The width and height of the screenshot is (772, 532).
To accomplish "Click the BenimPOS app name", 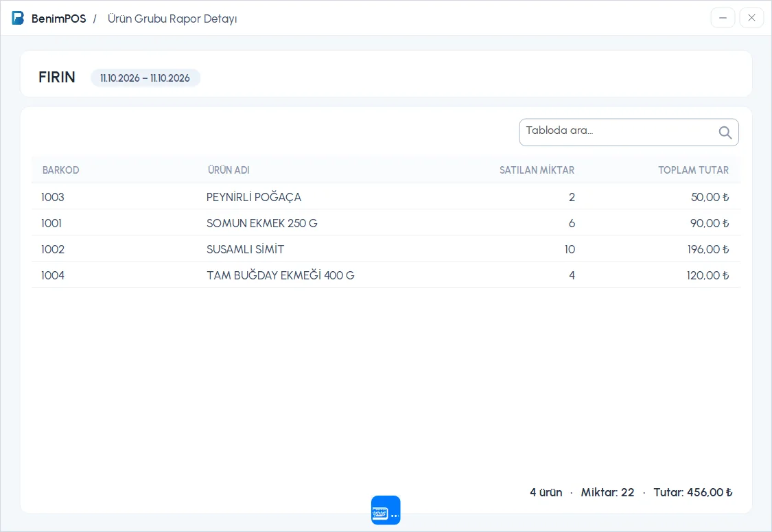I will pyautogui.click(x=58, y=19).
